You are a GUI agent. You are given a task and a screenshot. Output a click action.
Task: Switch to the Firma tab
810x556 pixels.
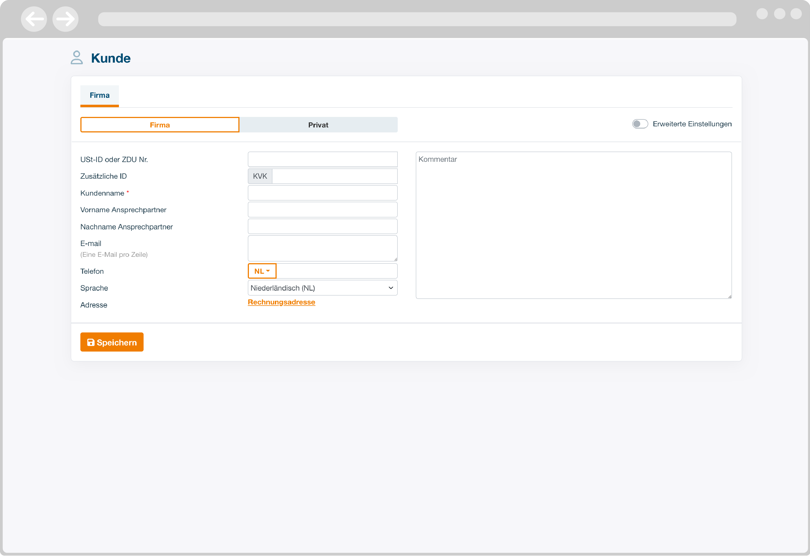tap(100, 96)
